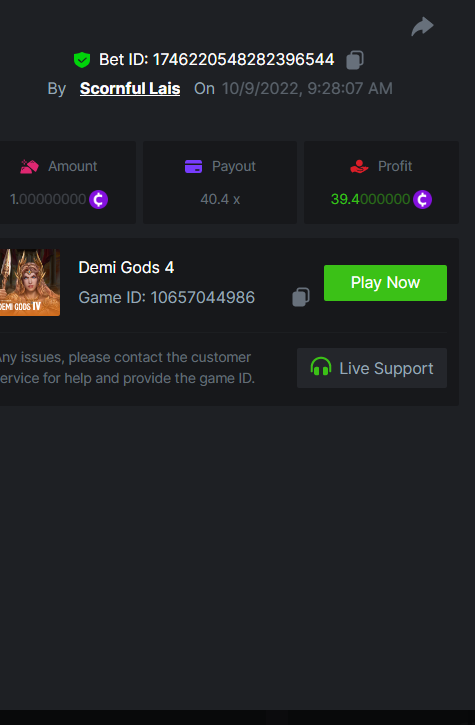Image resolution: width=475 pixels, height=725 pixels.
Task: Click the red Profit hand icon
Action: (359, 166)
